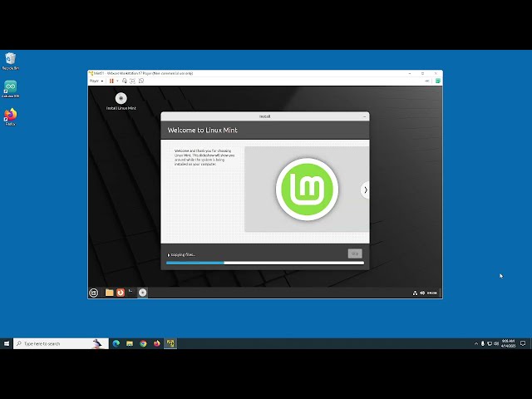Click the installation progress bar

click(265, 263)
